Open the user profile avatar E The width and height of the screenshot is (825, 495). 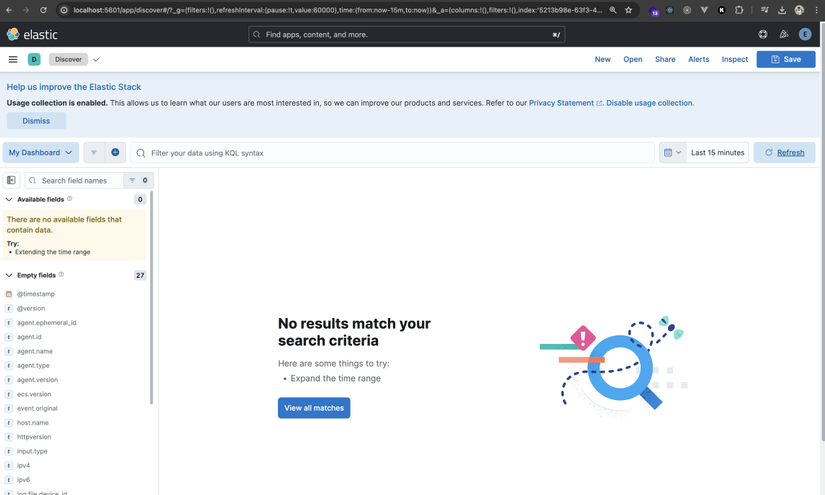coord(805,34)
